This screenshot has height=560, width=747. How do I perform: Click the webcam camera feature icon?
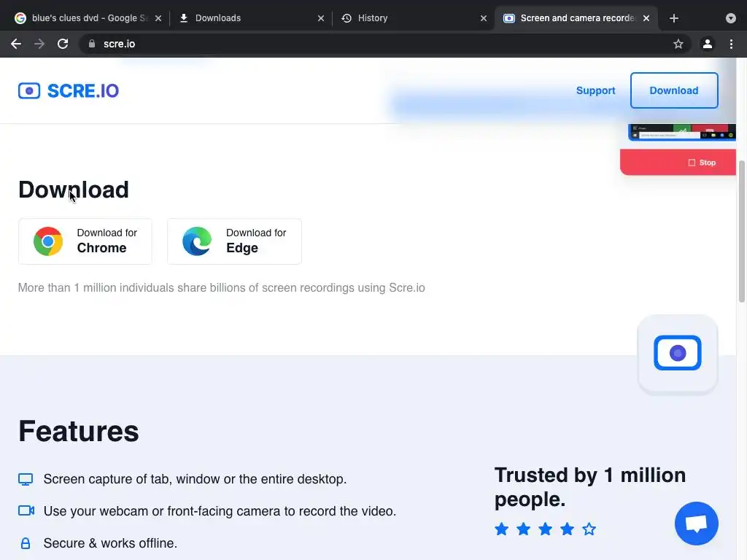26,510
